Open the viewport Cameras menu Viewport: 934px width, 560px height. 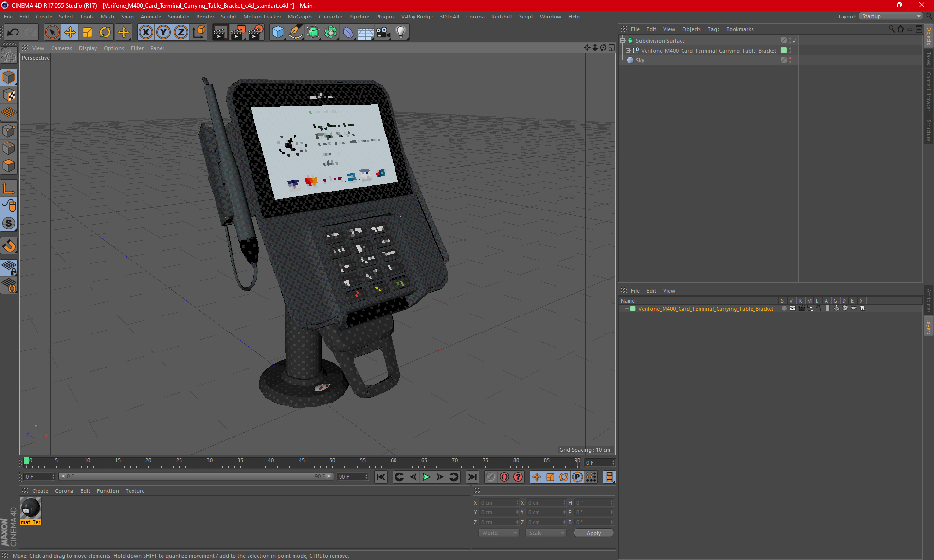pos(61,48)
